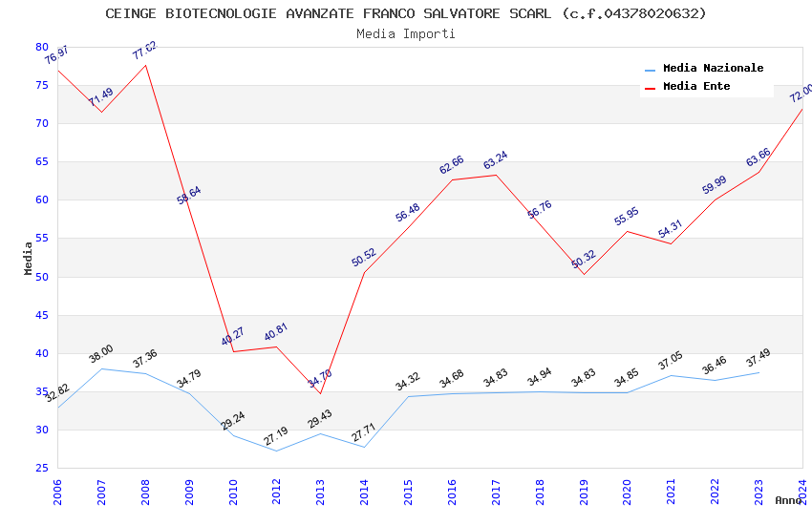Click the national data label 29.43
The width and height of the screenshot is (812, 525).
click(x=319, y=419)
